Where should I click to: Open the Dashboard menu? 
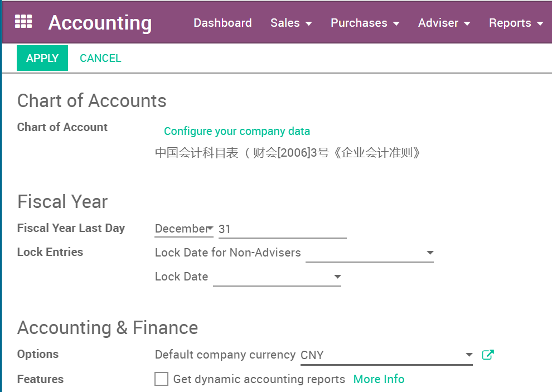[222, 23]
